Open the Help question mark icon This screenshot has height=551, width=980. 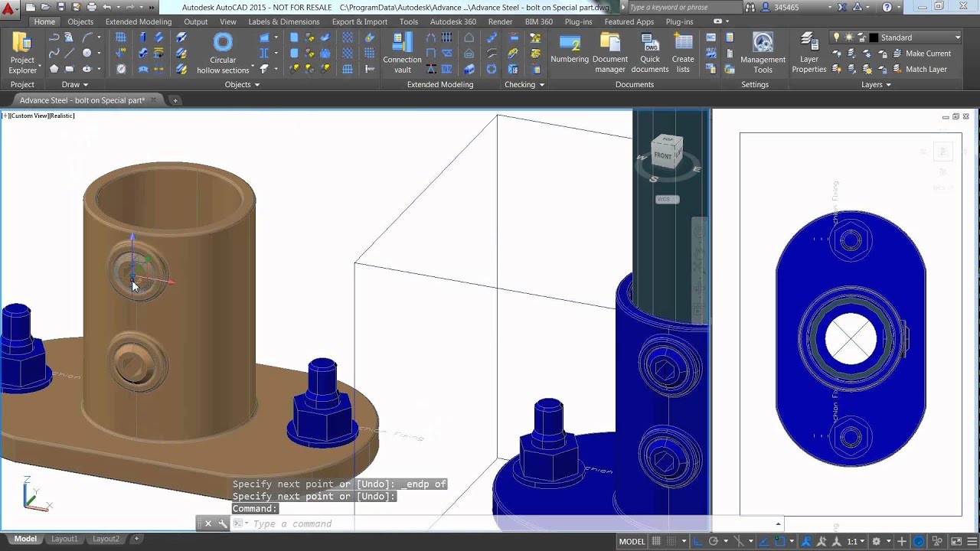(x=887, y=7)
